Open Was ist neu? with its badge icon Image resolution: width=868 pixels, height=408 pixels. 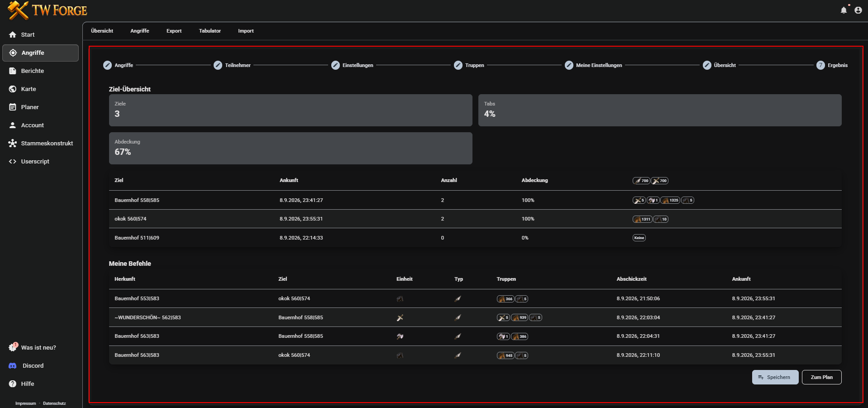tap(13, 347)
